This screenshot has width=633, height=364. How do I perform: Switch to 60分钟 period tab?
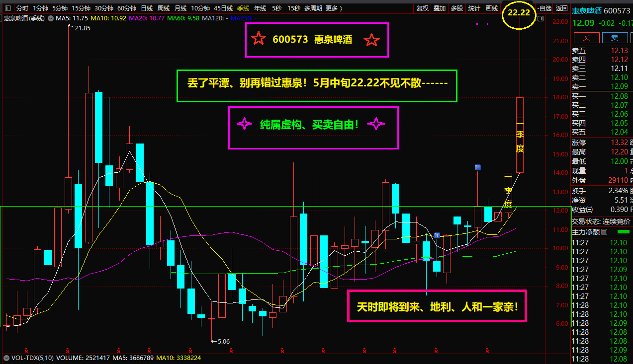point(127,8)
